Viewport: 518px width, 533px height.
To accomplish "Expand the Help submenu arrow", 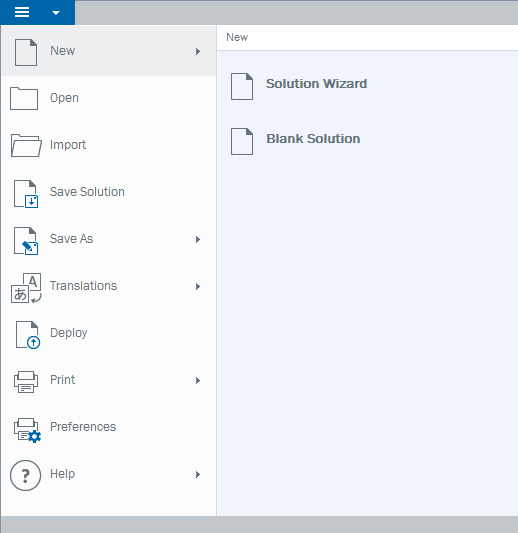I will pyautogui.click(x=198, y=474).
